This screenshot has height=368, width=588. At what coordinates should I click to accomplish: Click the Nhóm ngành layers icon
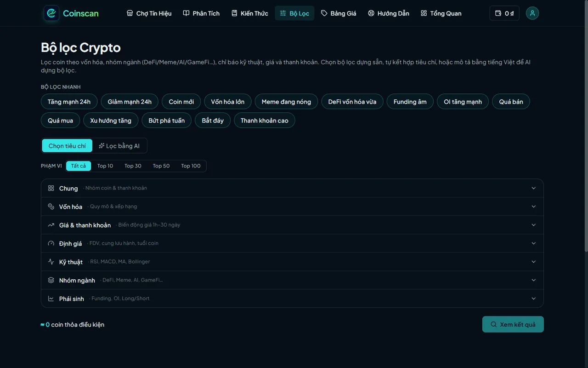click(x=51, y=280)
